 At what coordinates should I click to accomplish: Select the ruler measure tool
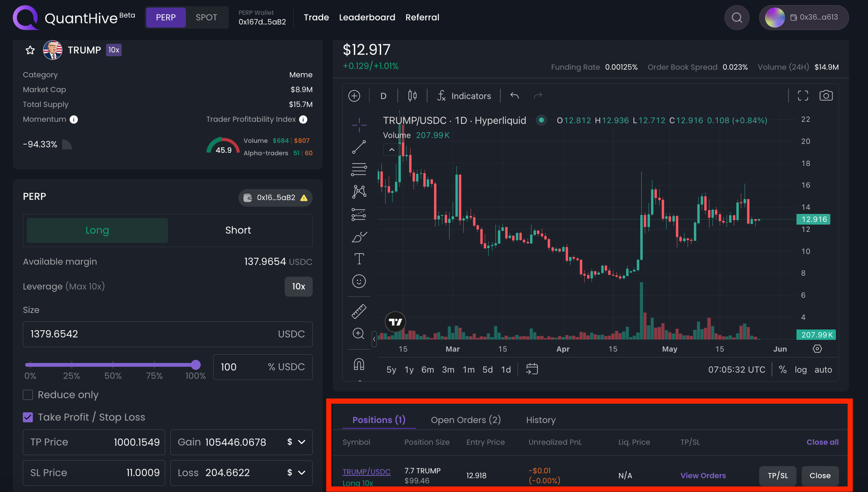[359, 311]
